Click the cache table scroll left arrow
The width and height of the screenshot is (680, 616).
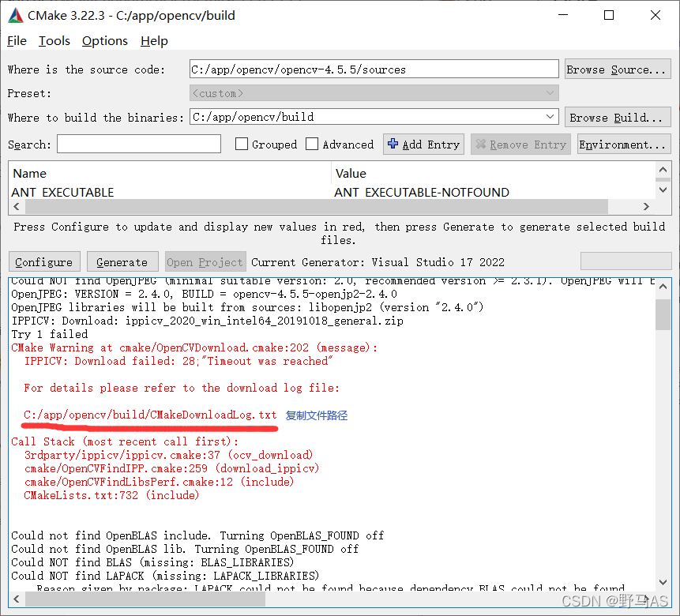(x=17, y=206)
